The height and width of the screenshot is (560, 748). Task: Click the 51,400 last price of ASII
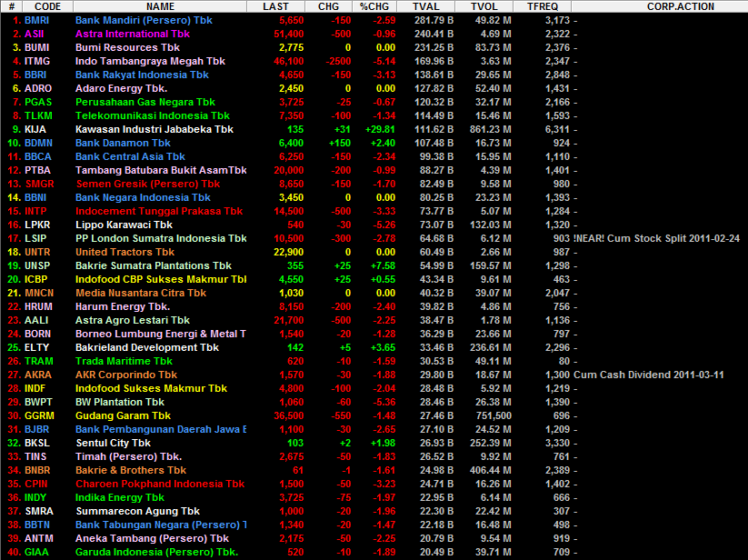[x=289, y=34]
